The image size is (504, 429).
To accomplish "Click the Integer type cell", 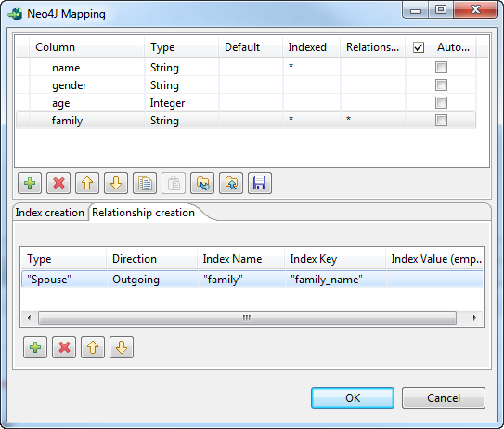I will [182, 103].
